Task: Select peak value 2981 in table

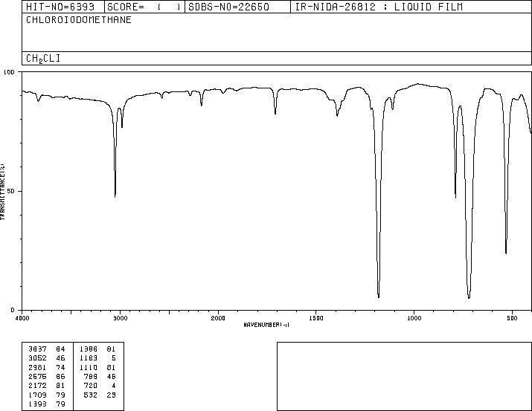Action: point(38,367)
